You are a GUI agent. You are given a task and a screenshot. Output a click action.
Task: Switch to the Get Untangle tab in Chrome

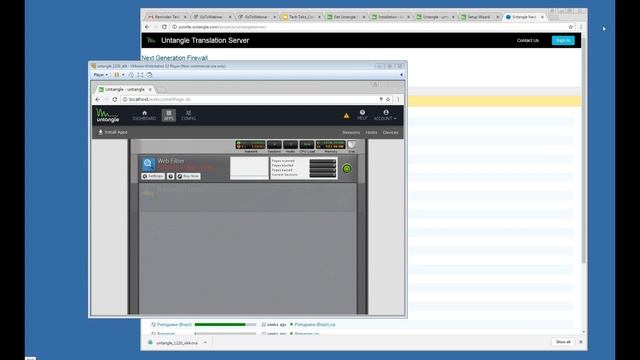tap(346, 17)
